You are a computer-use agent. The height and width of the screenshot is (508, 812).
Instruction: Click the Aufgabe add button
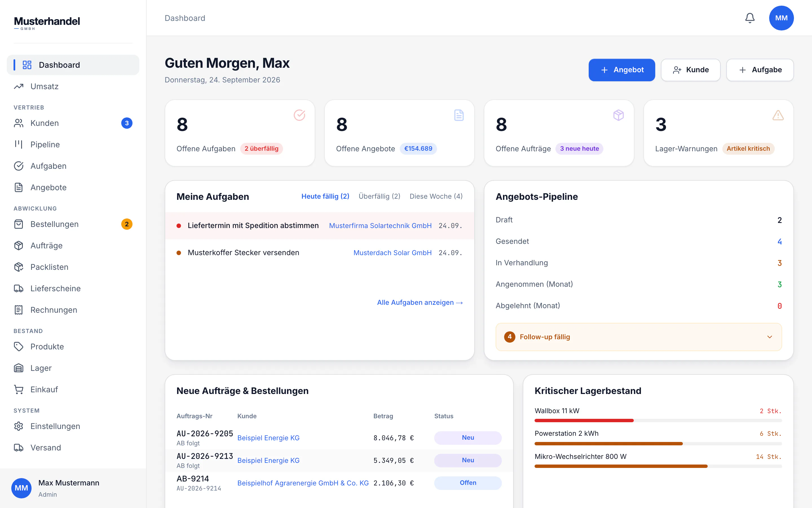click(760, 70)
